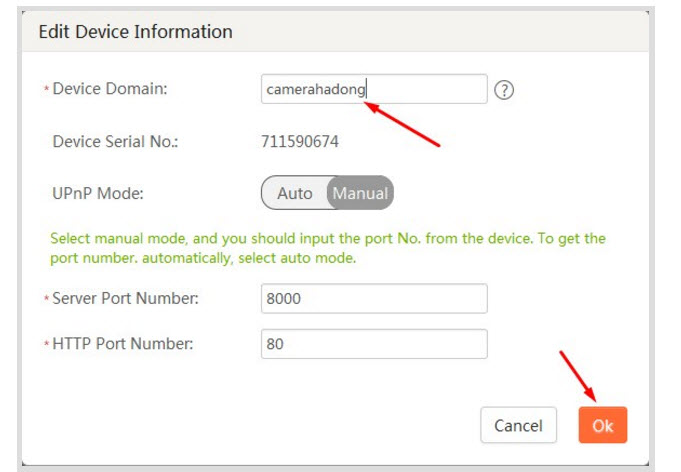Click into the Server Port Number field
The image size is (681, 472).
(374, 298)
